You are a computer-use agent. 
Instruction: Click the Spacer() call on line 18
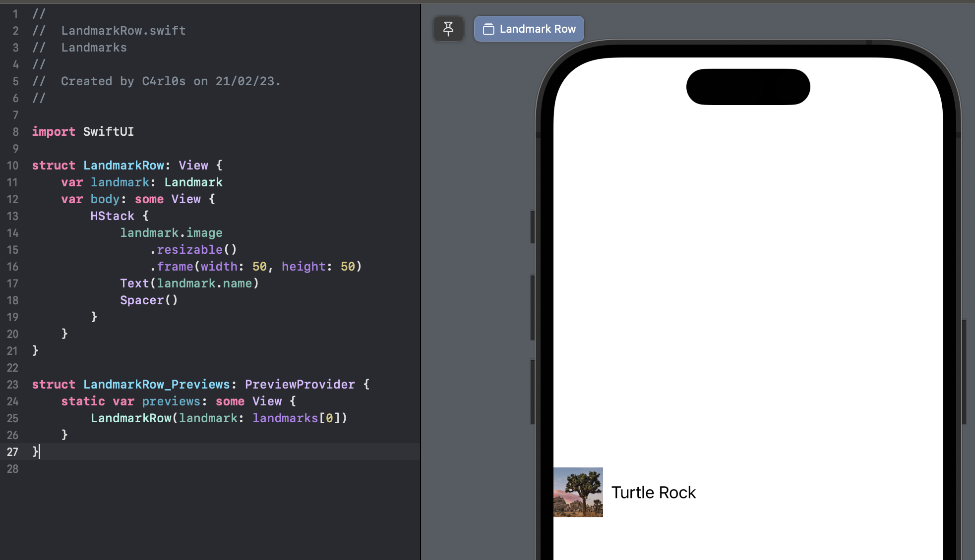[148, 300]
